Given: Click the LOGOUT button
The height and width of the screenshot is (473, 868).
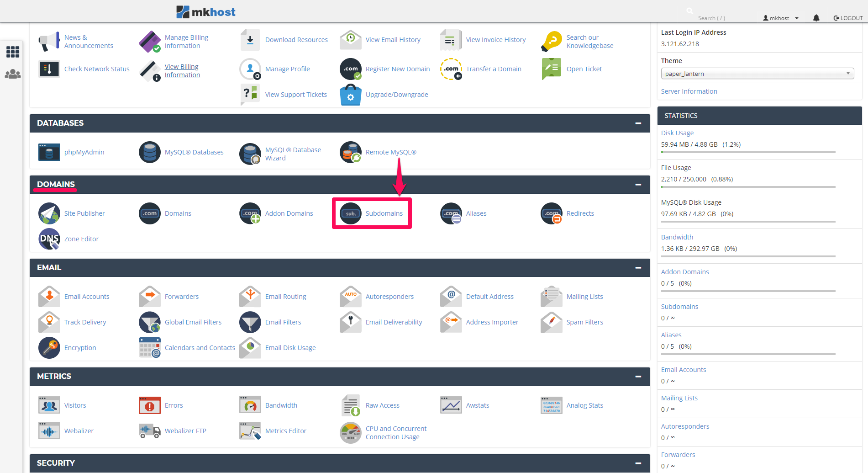Looking at the screenshot, I should pos(848,18).
